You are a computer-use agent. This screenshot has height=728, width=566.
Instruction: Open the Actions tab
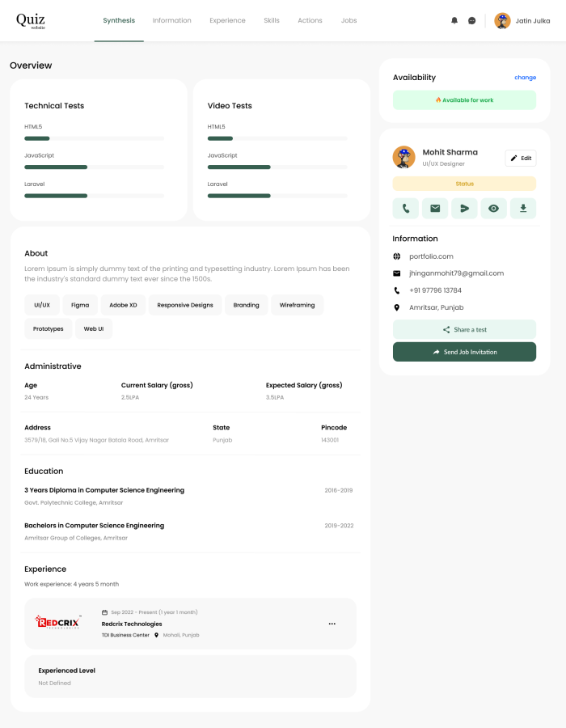click(x=310, y=20)
